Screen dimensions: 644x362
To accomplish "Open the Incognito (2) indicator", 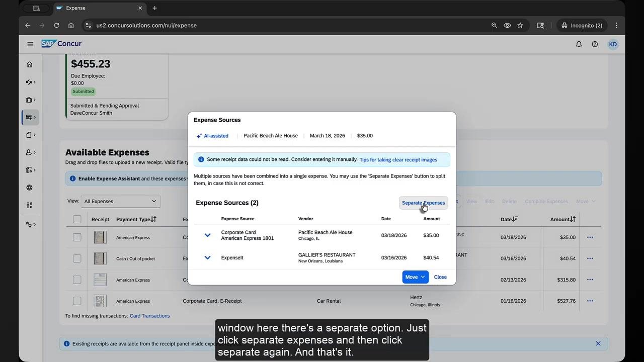I will (x=582, y=25).
